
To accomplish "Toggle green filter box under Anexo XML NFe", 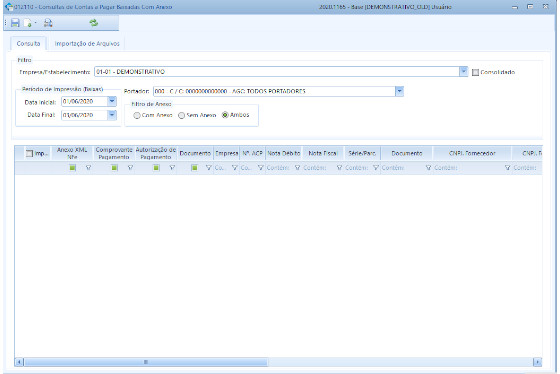I will pyautogui.click(x=72, y=168).
